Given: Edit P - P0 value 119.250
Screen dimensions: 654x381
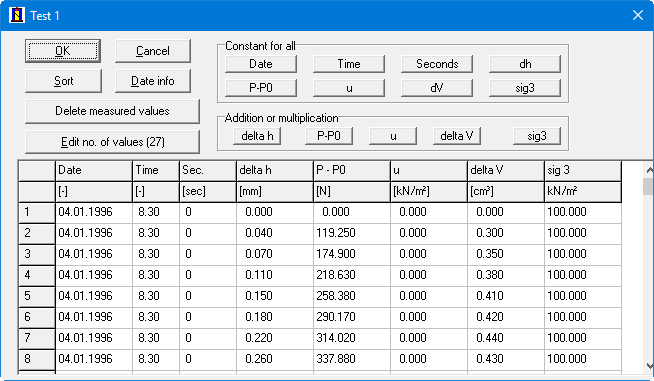Looking at the screenshot, I should [x=352, y=233].
